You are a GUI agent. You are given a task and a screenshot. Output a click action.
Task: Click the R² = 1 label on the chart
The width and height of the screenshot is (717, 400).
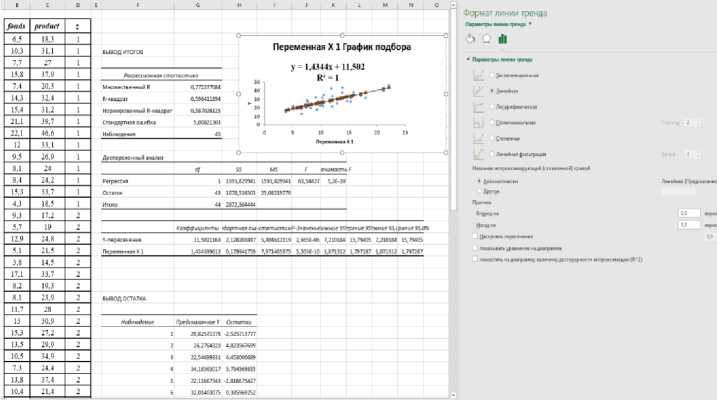click(x=328, y=78)
